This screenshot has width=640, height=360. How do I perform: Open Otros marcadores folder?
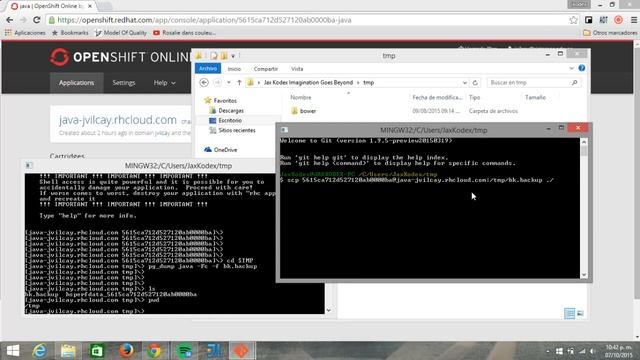coord(610,33)
